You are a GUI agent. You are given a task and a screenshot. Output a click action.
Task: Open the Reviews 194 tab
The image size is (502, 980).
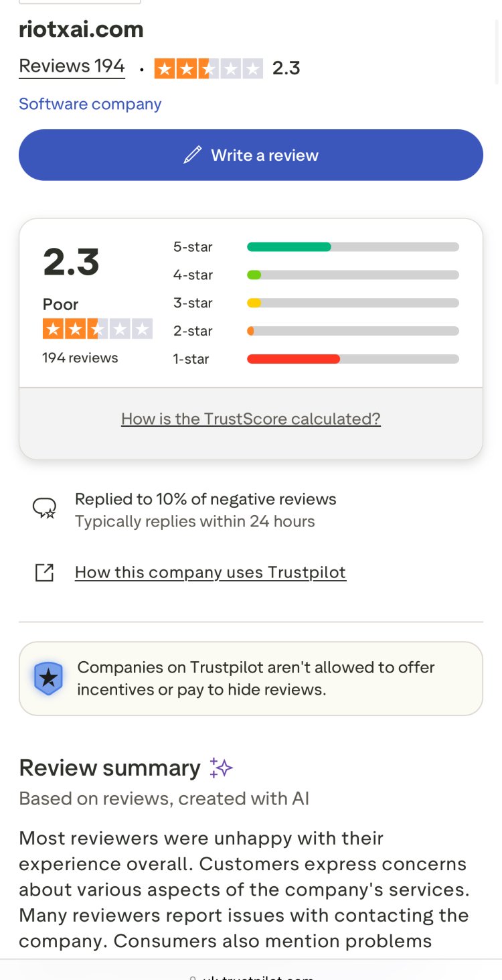[72, 66]
